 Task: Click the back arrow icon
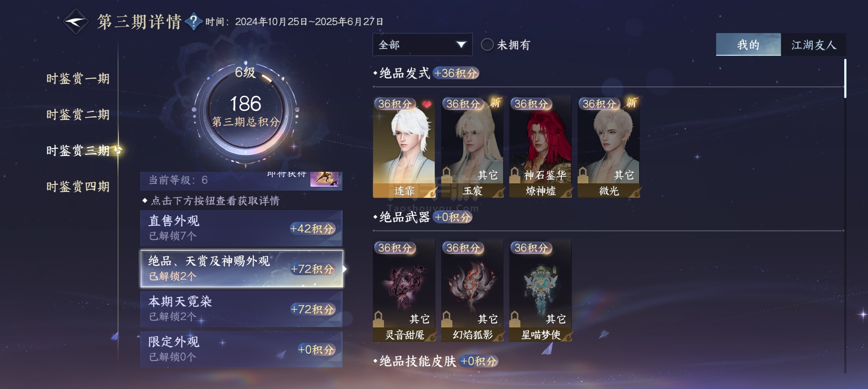(x=76, y=22)
